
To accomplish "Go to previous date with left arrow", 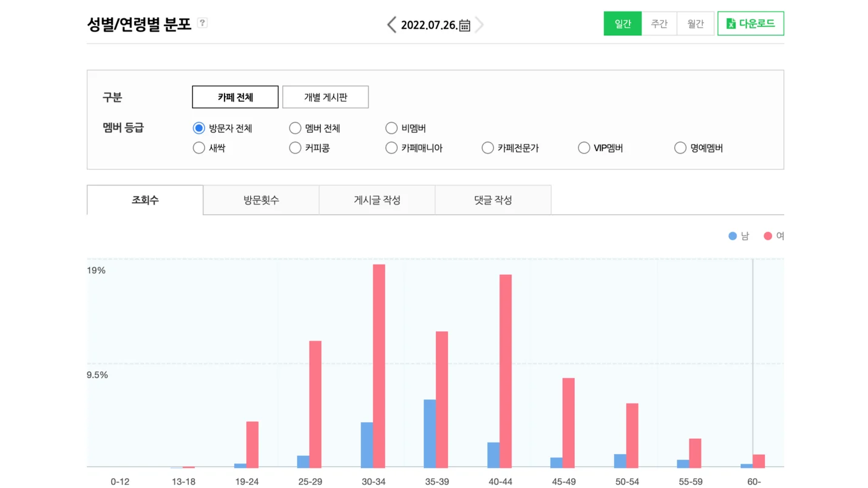I will [x=392, y=25].
